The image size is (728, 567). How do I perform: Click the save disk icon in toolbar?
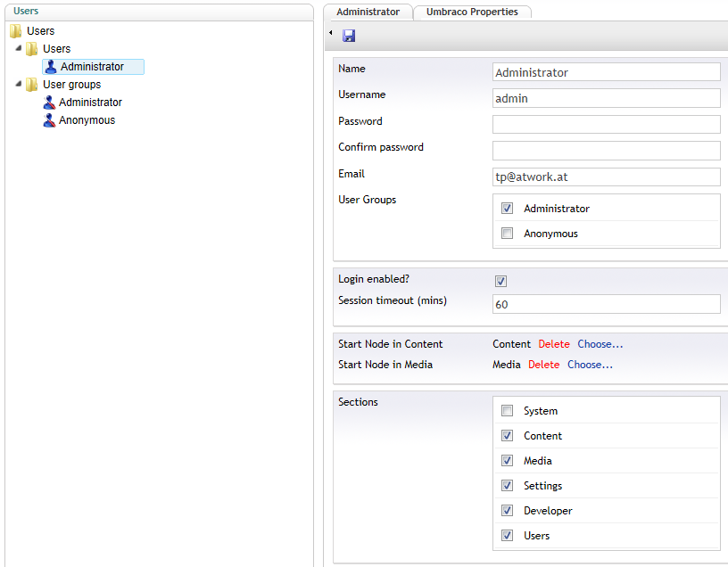pos(349,36)
